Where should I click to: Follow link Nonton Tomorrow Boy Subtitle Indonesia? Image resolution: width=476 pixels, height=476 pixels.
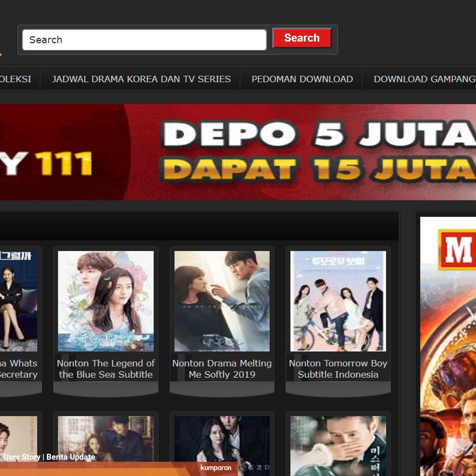point(338,369)
